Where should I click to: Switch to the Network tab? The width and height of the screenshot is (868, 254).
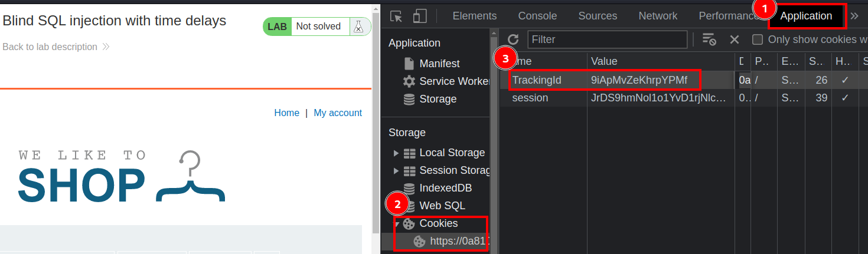[x=658, y=17]
